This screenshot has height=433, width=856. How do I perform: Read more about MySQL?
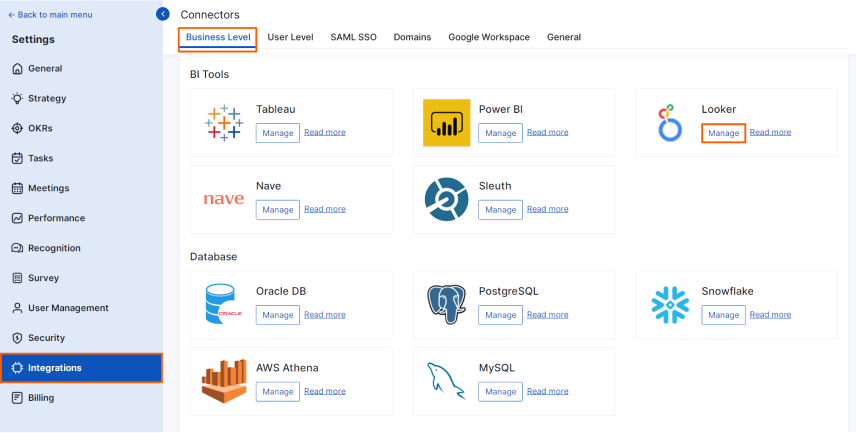pos(548,391)
